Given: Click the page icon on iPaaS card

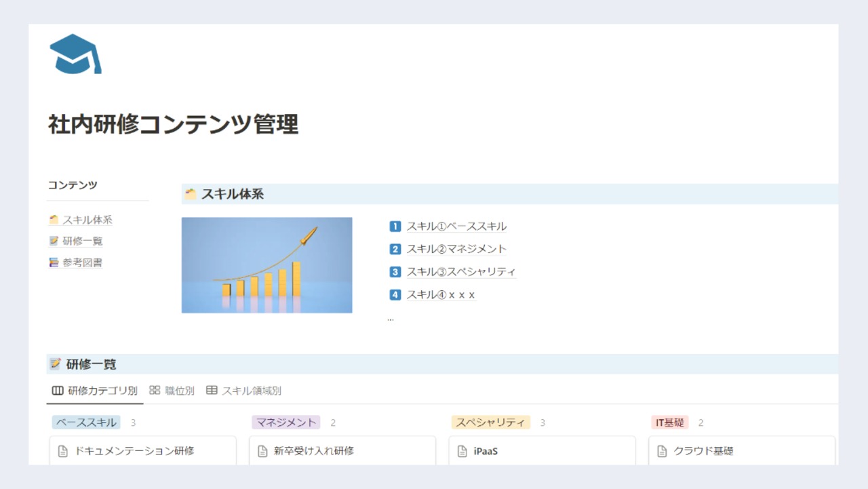Looking at the screenshot, I should pyautogui.click(x=462, y=451).
